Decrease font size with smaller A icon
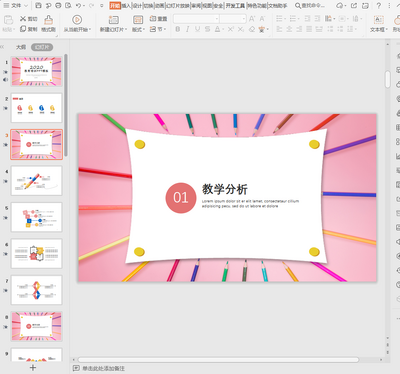This screenshot has width=400, height=374. (x=262, y=19)
